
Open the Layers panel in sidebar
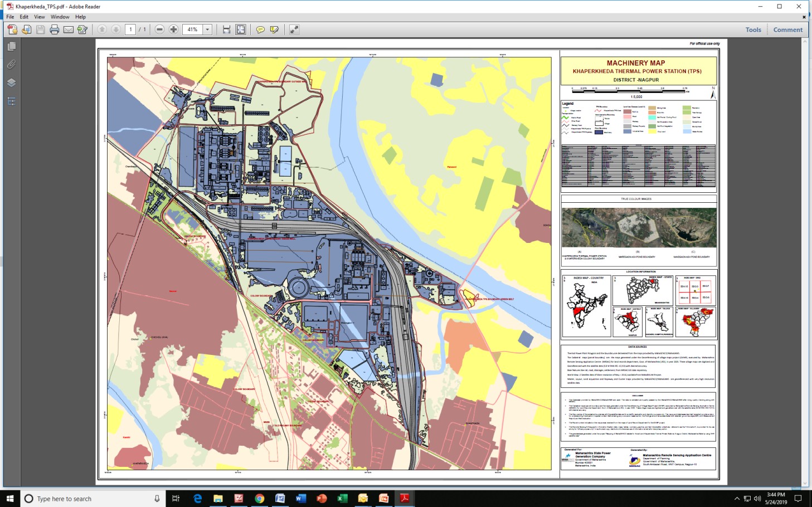(11, 82)
